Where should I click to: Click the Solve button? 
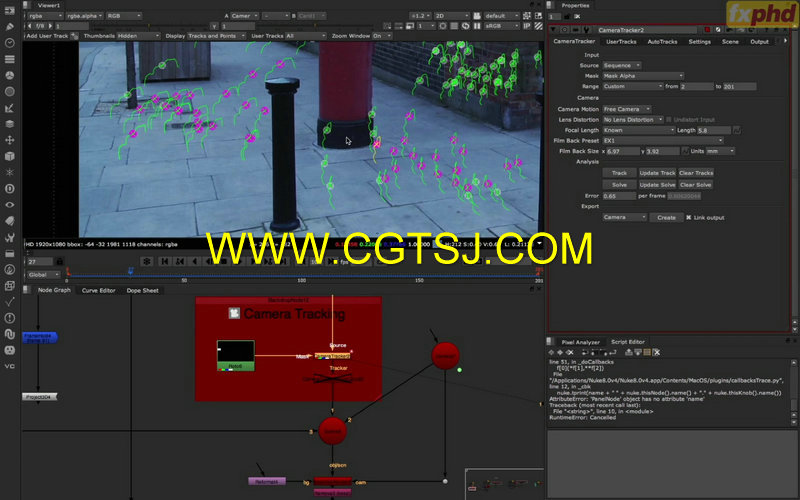coord(619,185)
